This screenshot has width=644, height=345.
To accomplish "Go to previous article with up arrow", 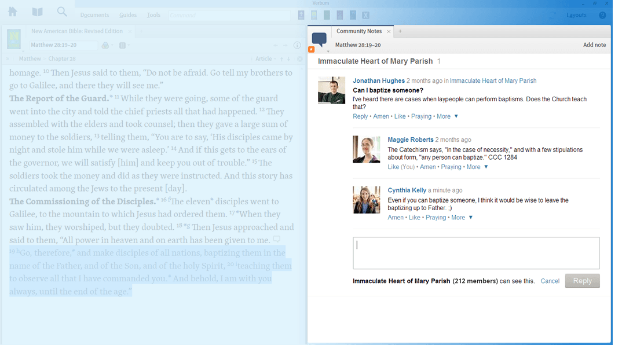I will click(x=281, y=59).
